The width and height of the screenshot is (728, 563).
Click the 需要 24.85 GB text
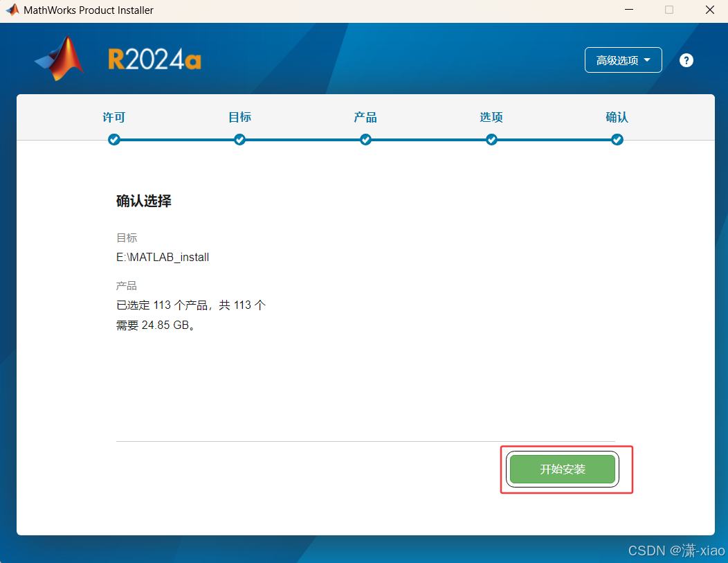[155, 325]
